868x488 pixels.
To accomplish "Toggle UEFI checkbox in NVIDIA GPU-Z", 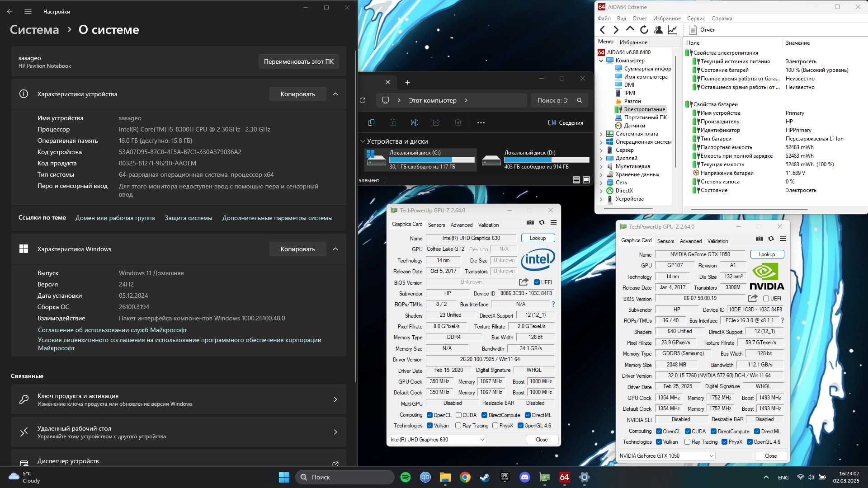I will coord(766,299).
